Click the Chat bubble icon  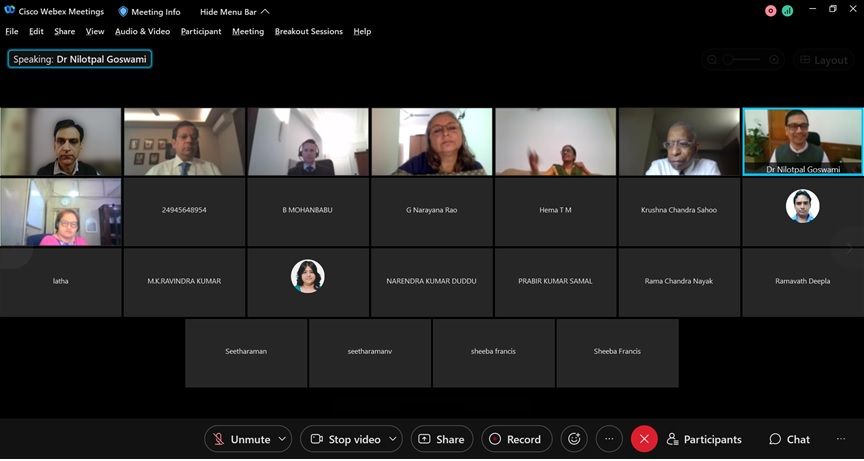tap(775, 439)
